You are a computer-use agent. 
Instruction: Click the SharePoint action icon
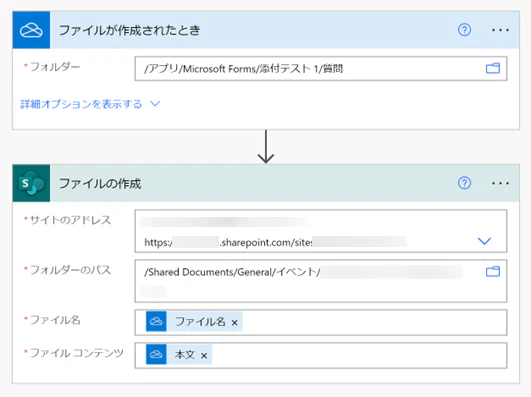coord(31,183)
